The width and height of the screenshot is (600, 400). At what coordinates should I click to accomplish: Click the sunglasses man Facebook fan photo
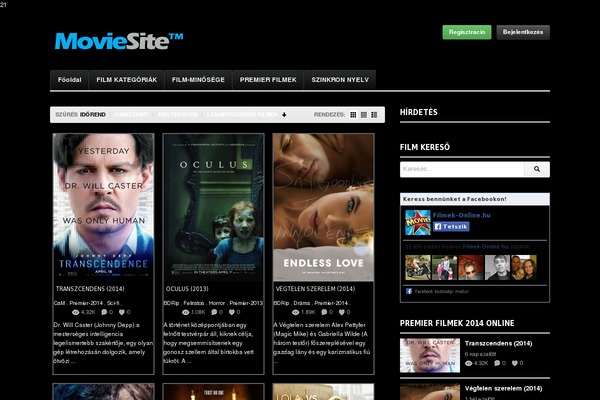471,268
